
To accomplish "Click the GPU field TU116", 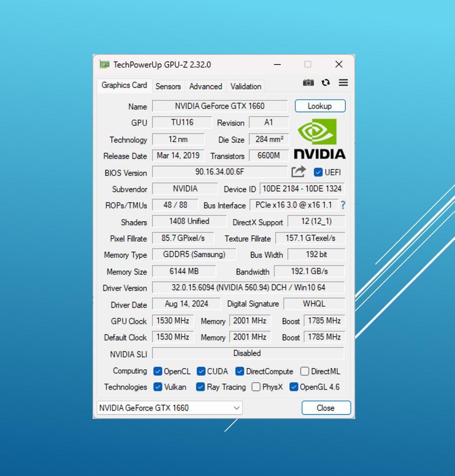I will (182, 123).
